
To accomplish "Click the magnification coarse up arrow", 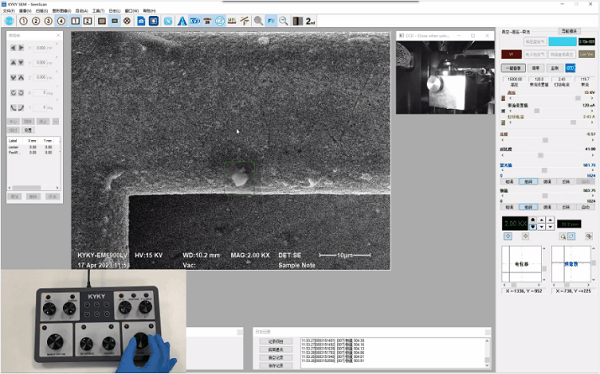I will pyautogui.click(x=533, y=220).
